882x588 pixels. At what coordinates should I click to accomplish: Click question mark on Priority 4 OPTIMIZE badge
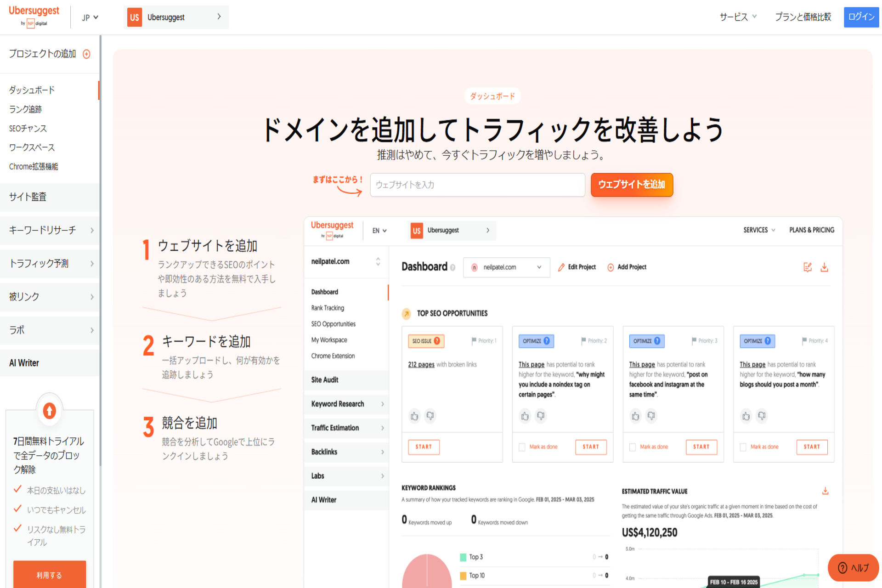tap(768, 341)
